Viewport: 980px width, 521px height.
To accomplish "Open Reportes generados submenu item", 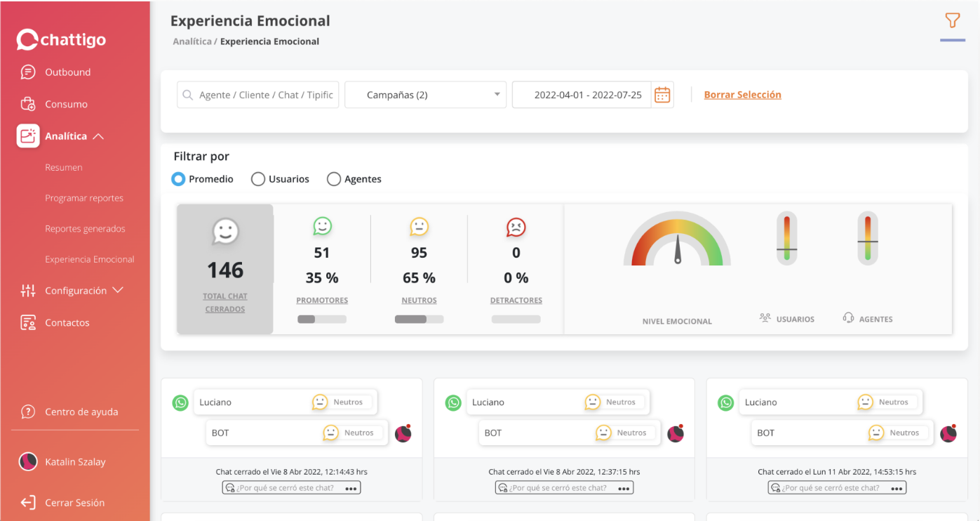I will point(85,229).
